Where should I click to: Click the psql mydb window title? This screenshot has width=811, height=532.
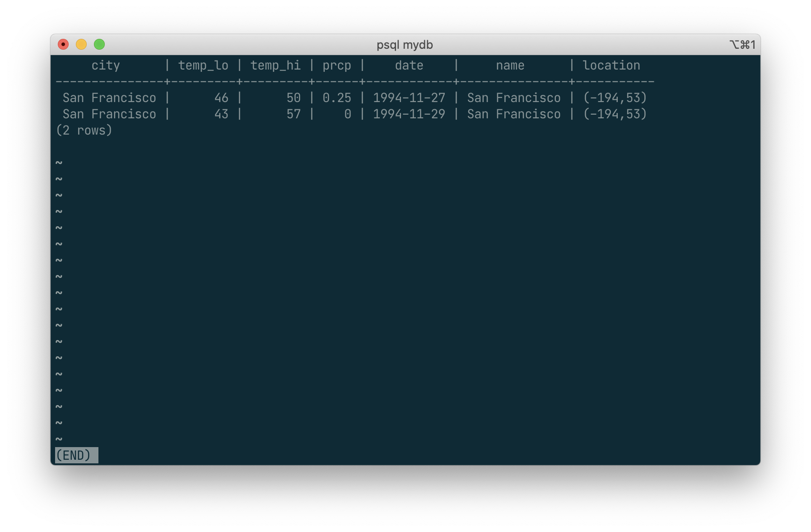click(x=405, y=45)
